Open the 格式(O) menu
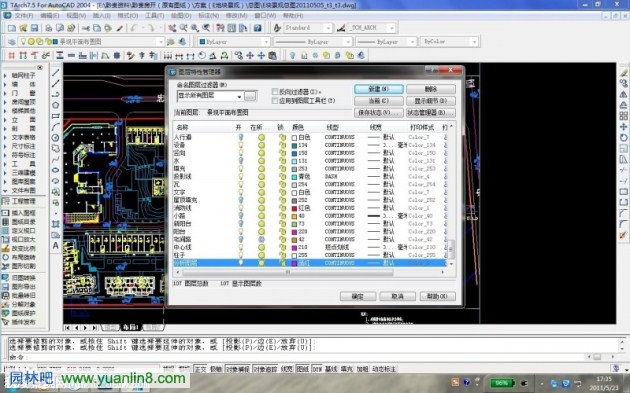 (x=128, y=16)
